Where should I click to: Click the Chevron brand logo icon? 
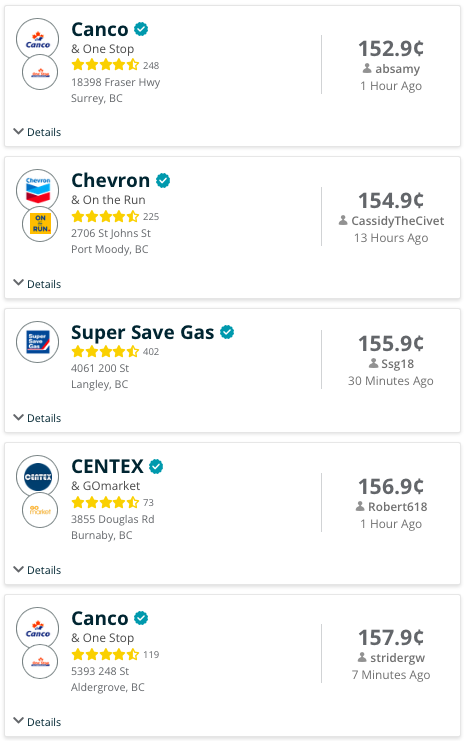38,190
